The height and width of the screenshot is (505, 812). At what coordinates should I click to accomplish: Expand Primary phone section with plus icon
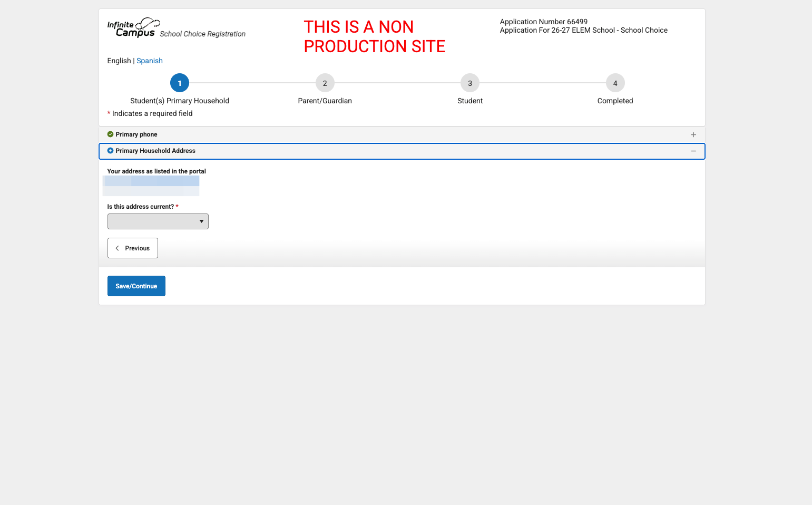[693, 135]
